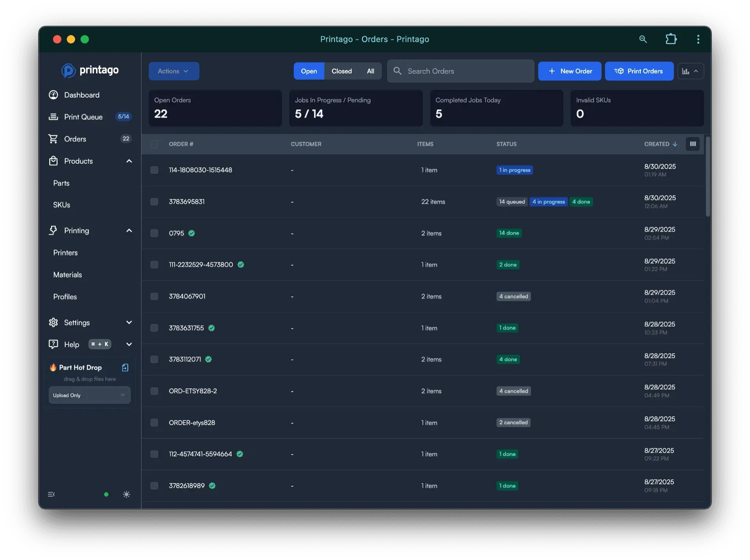Click the New Order button
750x560 pixels.
coord(570,71)
